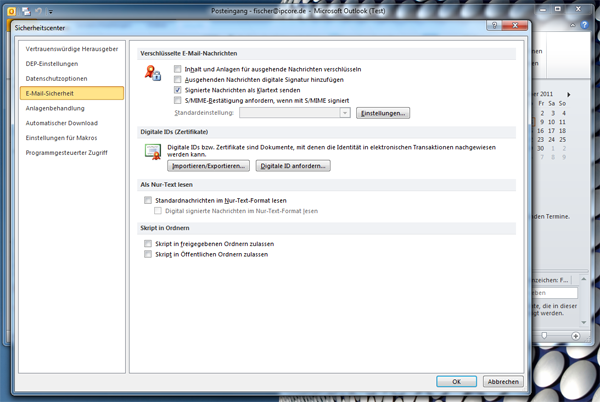
Task: Click the Outlook zoom slider handle
Action: click(x=544, y=335)
